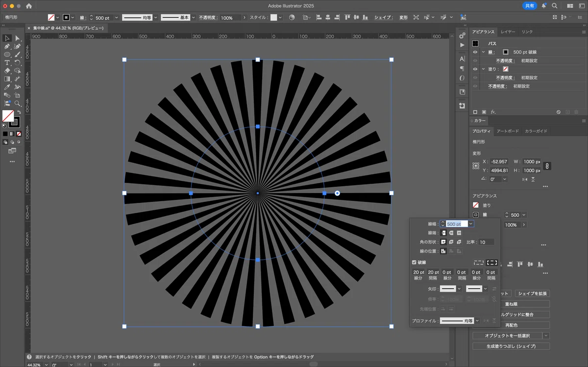Image resolution: width=588 pixels, height=367 pixels.
Task: Open the 線幅 stroke width dropdown
Action: pos(471,224)
